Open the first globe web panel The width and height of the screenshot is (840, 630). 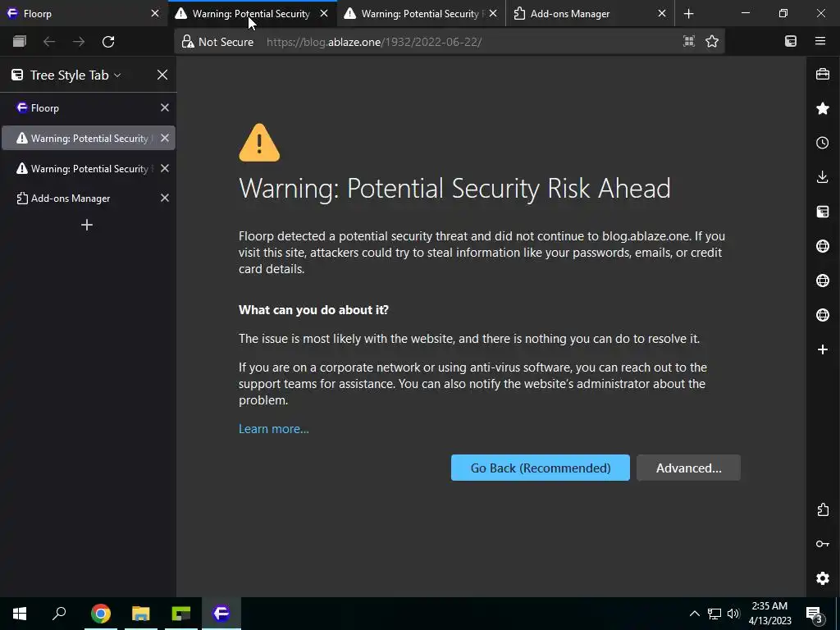(x=823, y=246)
